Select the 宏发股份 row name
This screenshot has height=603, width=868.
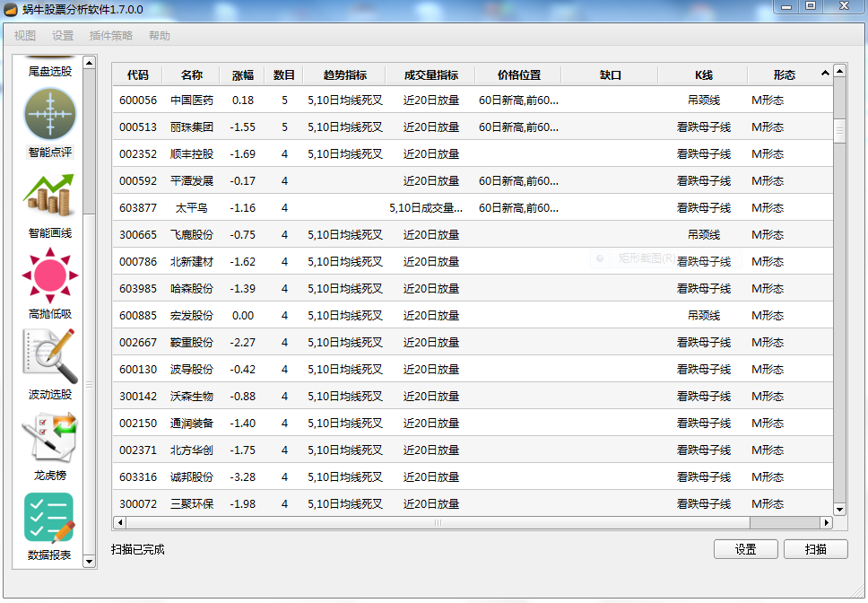point(192,316)
